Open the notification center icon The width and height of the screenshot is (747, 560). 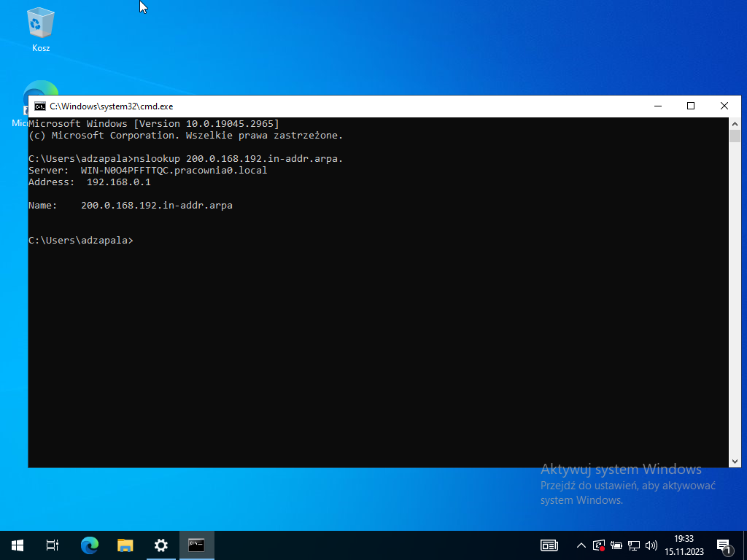click(723, 545)
